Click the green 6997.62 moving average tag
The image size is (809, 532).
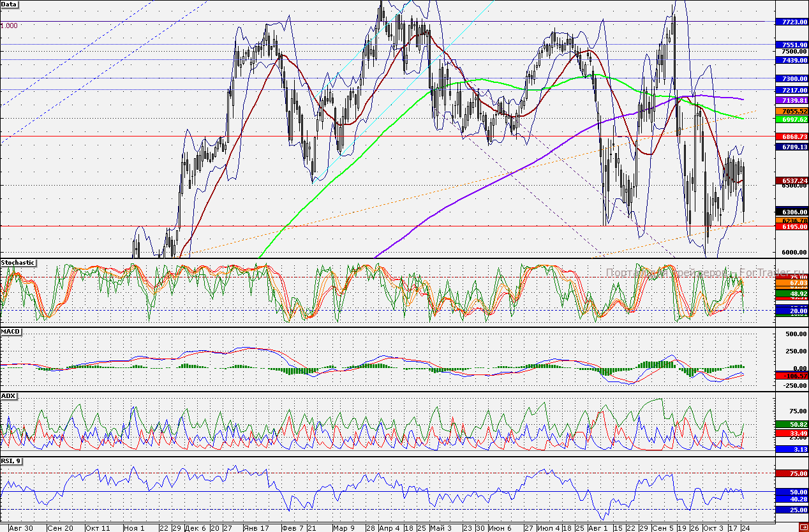tap(790, 119)
